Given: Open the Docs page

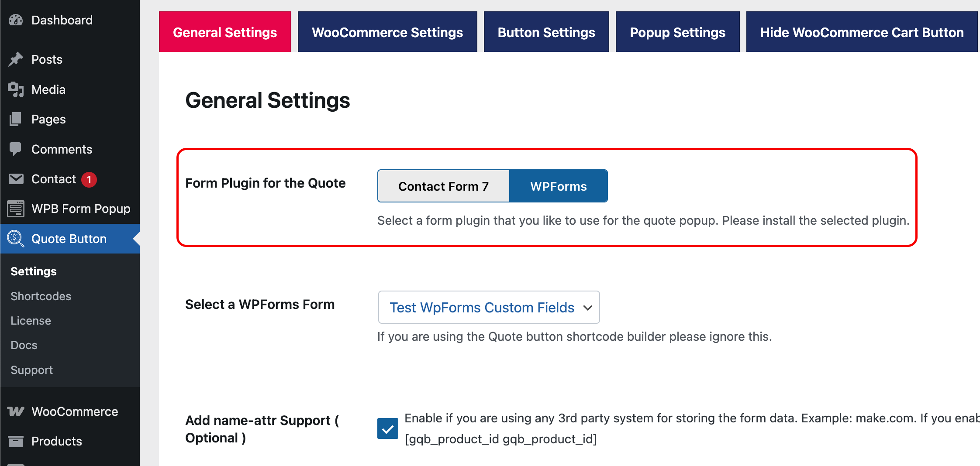Looking at the screenshot, I should coord(23,345).
